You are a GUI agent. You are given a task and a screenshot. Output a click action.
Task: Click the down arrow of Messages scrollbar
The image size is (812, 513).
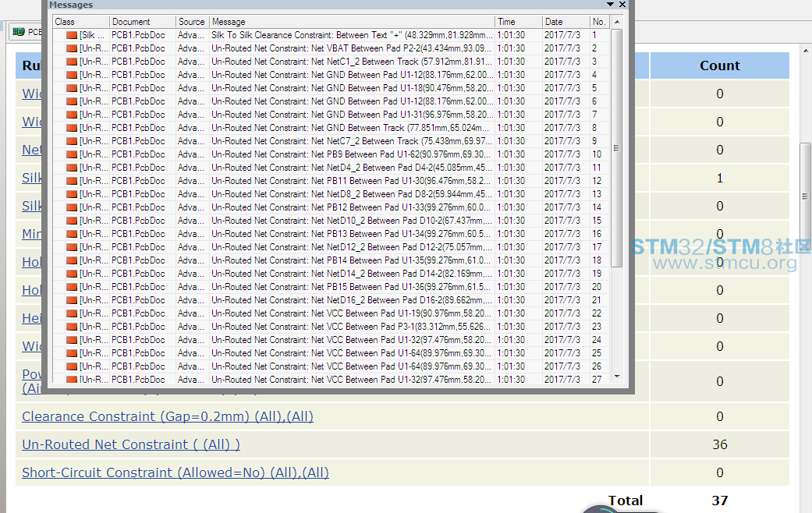click(x=617, y=377)
